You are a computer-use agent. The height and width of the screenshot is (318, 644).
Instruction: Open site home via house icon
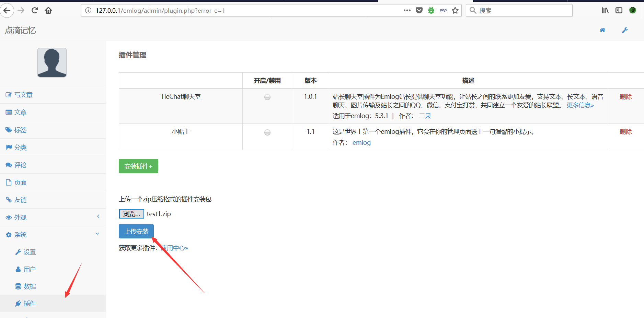[602, 30]
